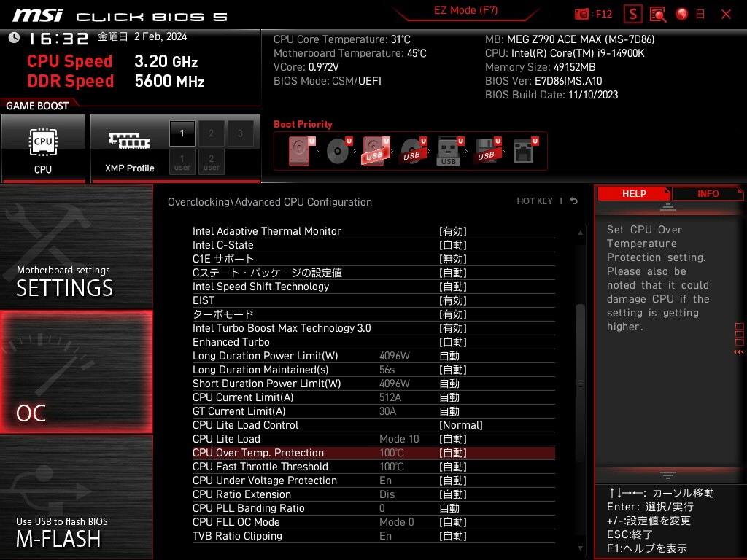Image resolution: width=747 pixels, height=560 pixels.
Task: Switch to the HELP tab
Action: [634, 194]
